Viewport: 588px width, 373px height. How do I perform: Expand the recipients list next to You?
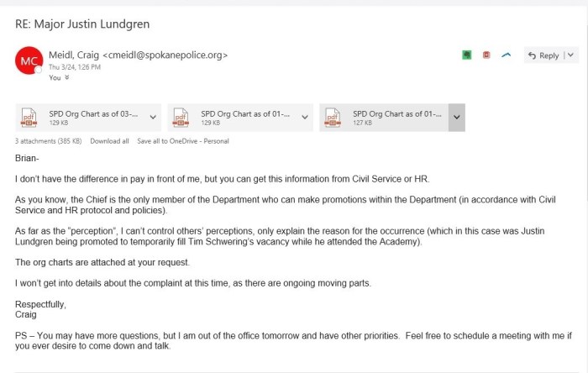coord(67,77)
